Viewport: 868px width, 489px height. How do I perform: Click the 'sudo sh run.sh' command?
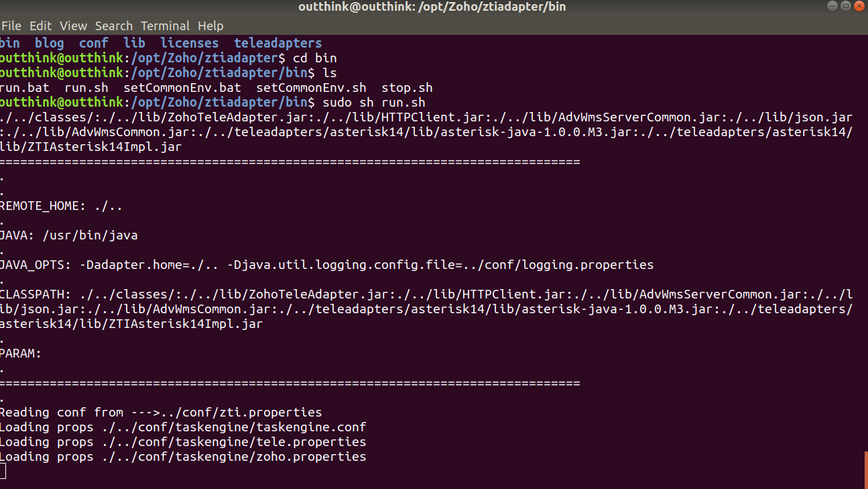(x=374, y=102)
